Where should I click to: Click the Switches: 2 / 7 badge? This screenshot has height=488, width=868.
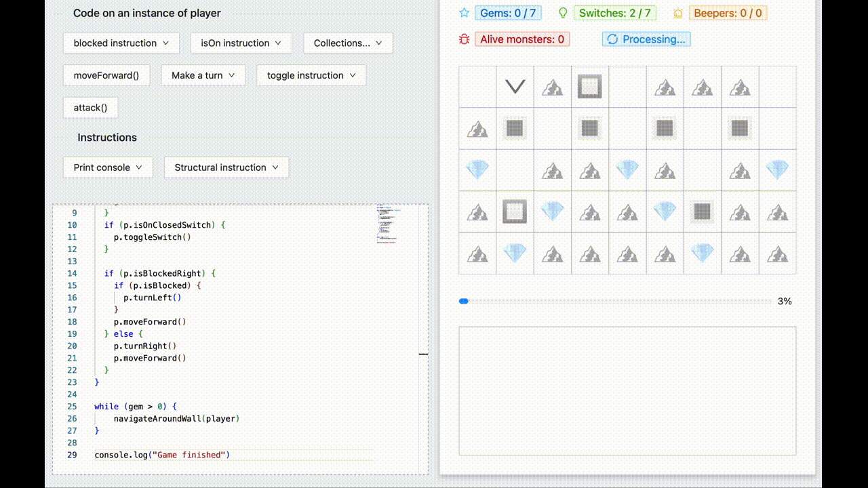(614, 13)
